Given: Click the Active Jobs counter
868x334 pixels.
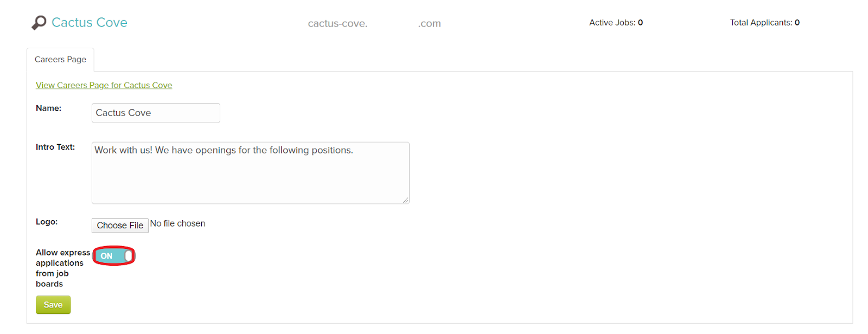Looking at the screenshot, I should (x=615, y=22).
